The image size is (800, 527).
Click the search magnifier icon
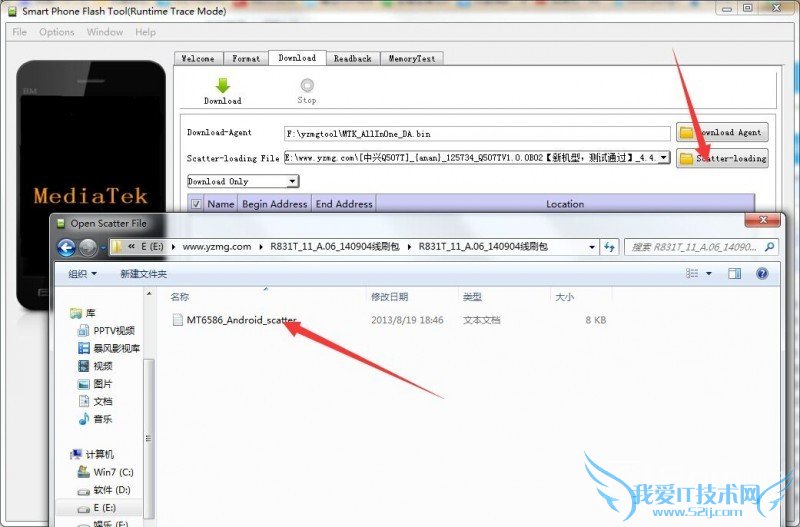[x=769, y=247]
